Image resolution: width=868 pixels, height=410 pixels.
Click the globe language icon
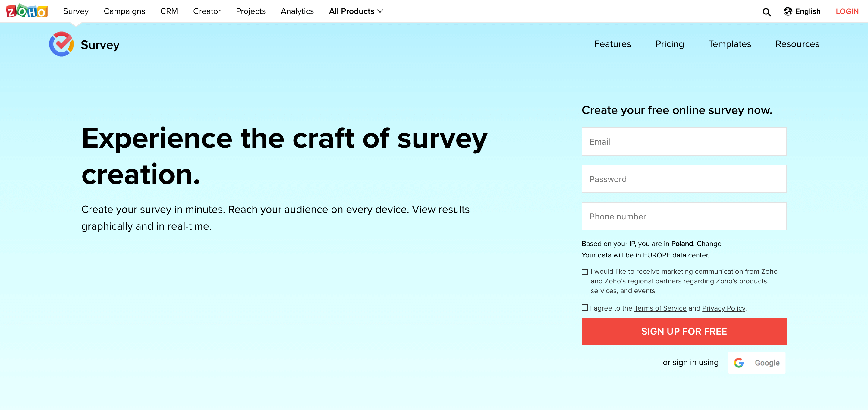click(788, 11)
